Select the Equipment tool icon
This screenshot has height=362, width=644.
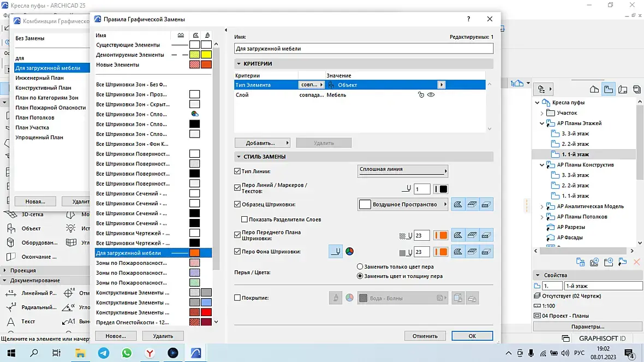coord(11,242)
